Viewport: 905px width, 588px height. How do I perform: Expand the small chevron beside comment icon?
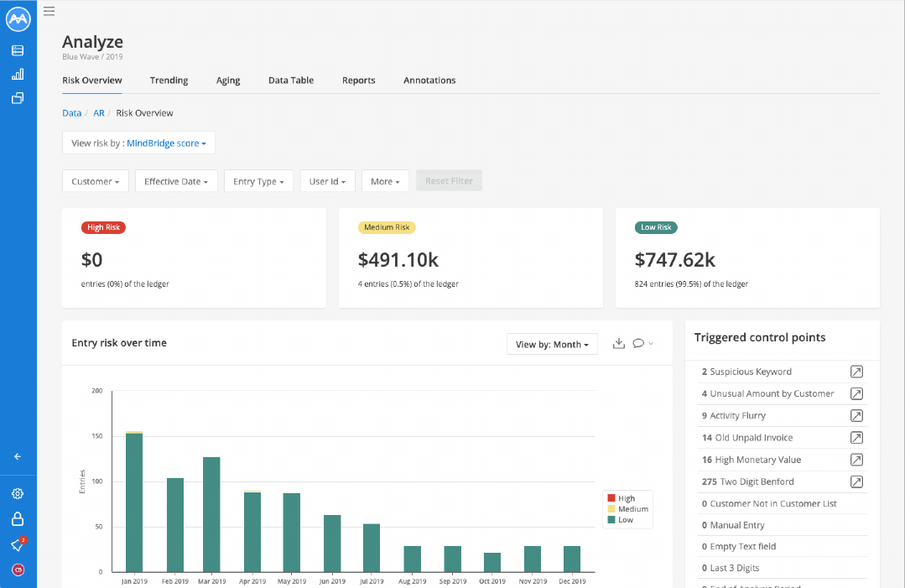pos(651,343)
